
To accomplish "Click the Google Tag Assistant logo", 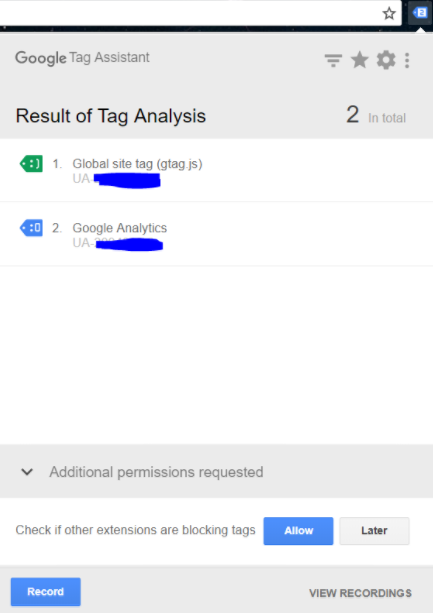I will point(82,58).
